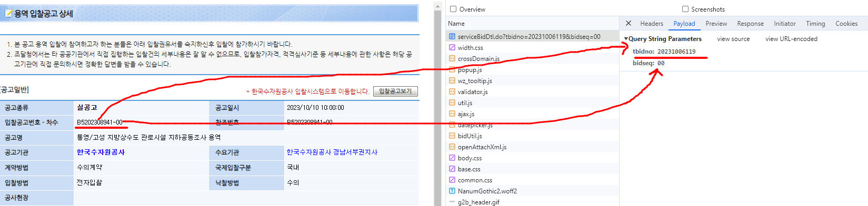Click the script icon next to crossDomain.js
Image resolution: width=868 pixels, height=206 pixels.
coord(452,59)
